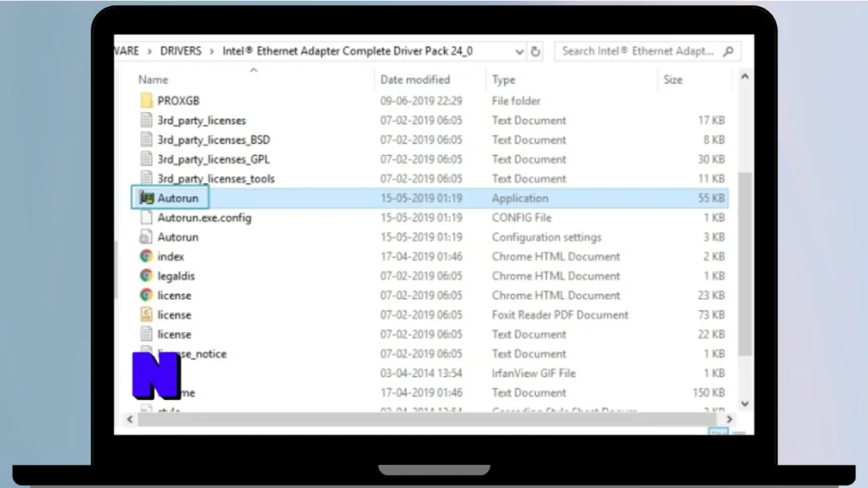Viewport: 868px width, 488px height.
Task: Click the 3rd_party_licenses_GPL file icon
Action: [146, 158]
